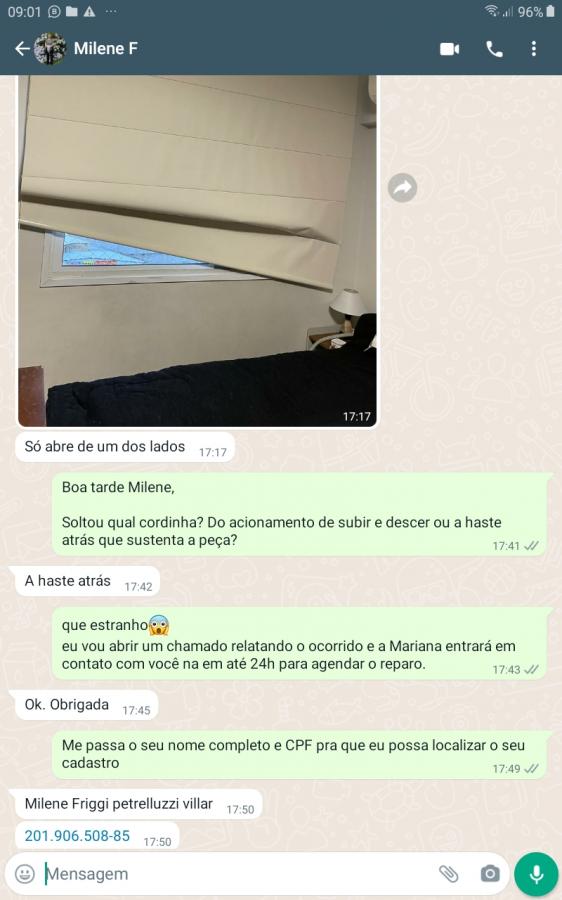This screenshot has height=900, width=562.
Task: Open the emoji picker
Action: 24,874
